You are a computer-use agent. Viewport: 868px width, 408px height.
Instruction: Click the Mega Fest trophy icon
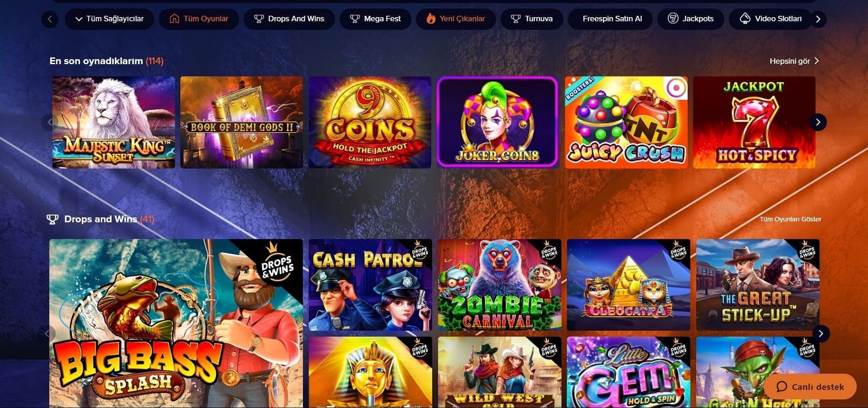pos(355,19)
